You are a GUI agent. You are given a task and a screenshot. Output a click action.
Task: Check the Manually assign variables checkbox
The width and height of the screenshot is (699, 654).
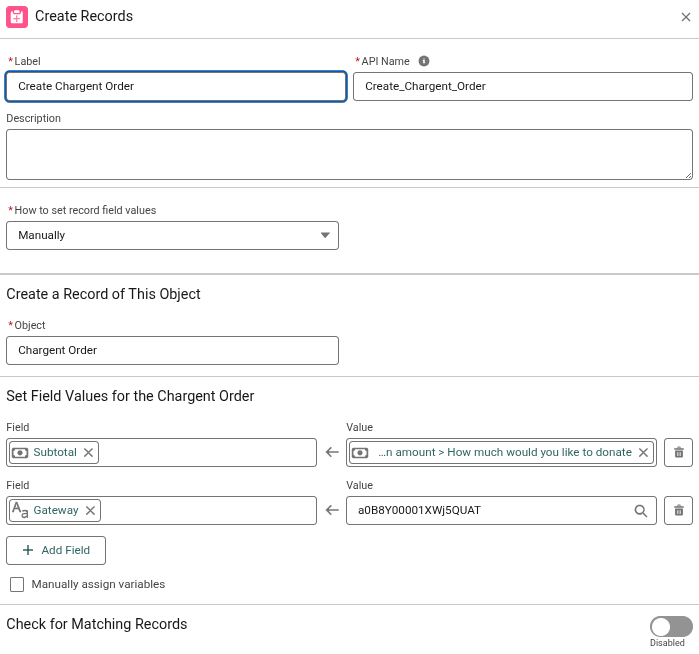click(x=17, y=584)
